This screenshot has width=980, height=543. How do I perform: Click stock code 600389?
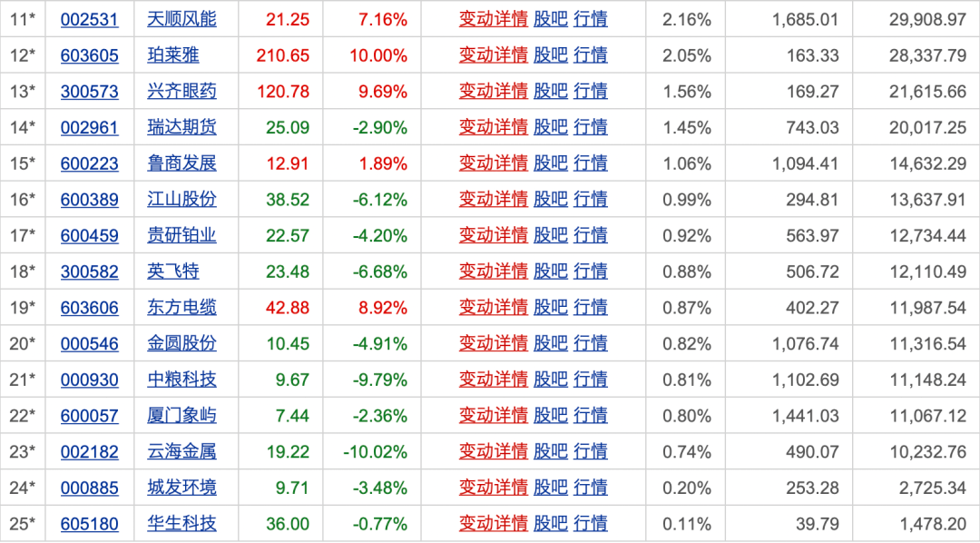point(89,199)
